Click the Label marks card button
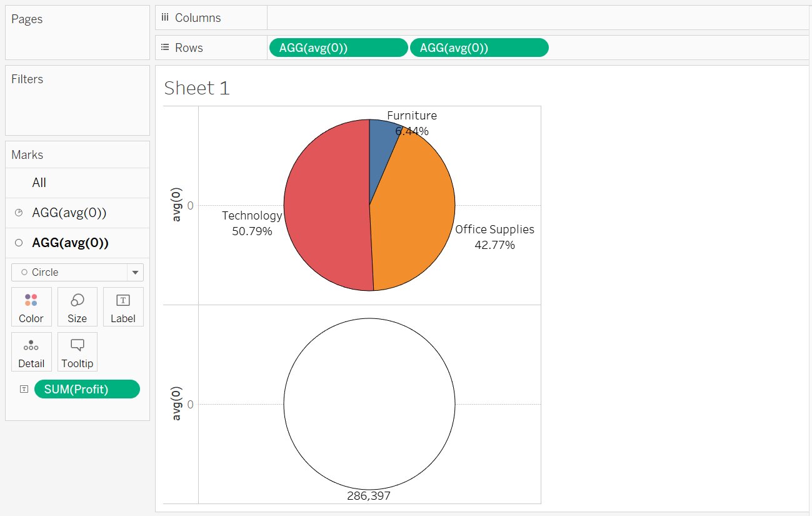 pos(123,306)
